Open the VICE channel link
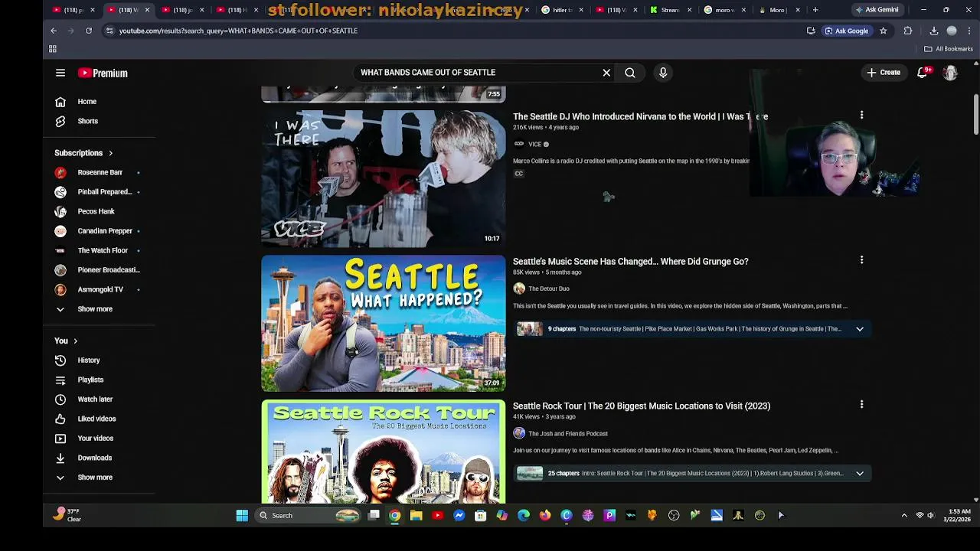 [534, 144]
